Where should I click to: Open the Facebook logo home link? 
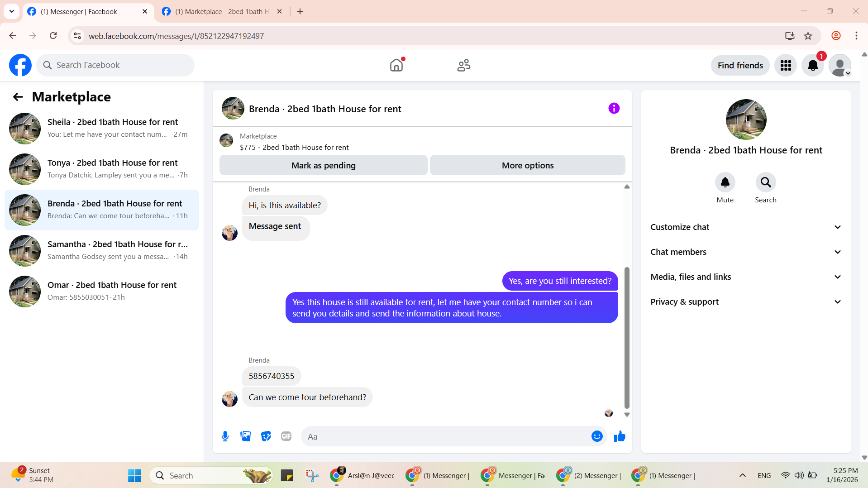(20, 65)
